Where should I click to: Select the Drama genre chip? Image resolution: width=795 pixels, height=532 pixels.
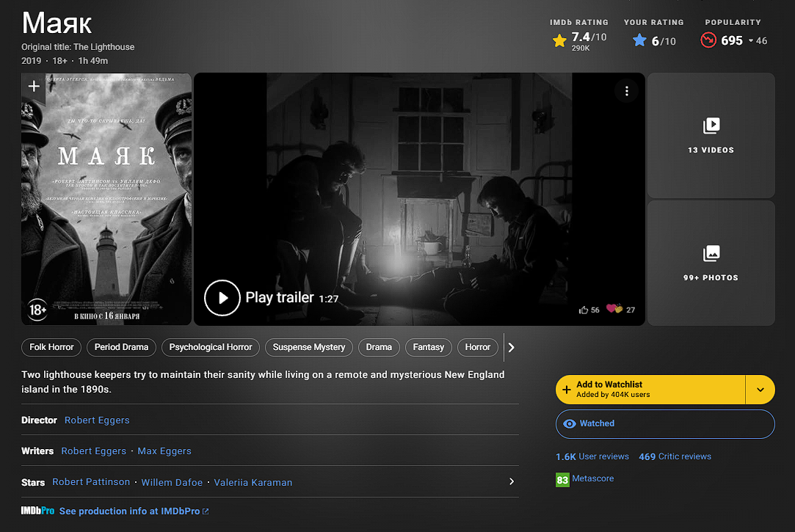pyautogui.click(x=379, y=347)
